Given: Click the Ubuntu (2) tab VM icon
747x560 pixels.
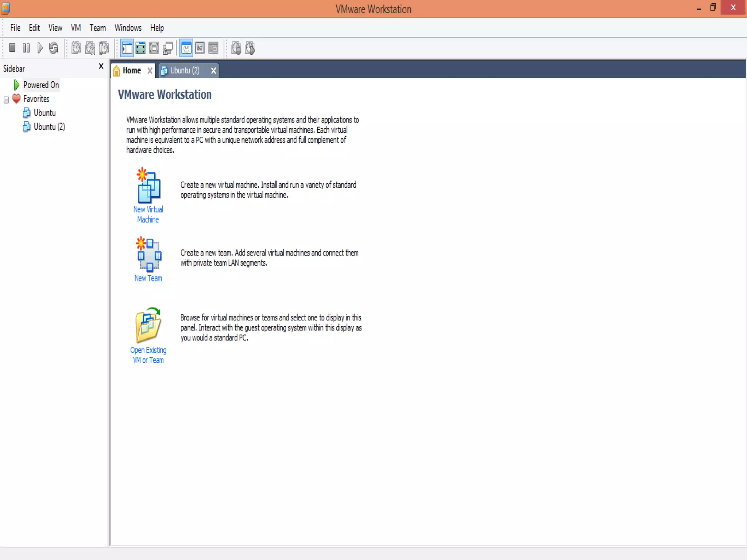Looking at the screenshot, I should 164,70.
